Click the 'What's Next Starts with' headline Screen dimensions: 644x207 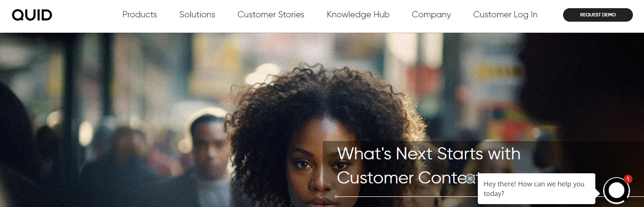[x=429, y=154]
